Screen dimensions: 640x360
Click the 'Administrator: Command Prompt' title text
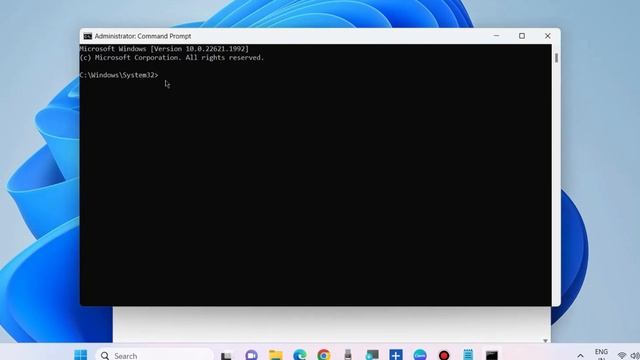(143, 36)
